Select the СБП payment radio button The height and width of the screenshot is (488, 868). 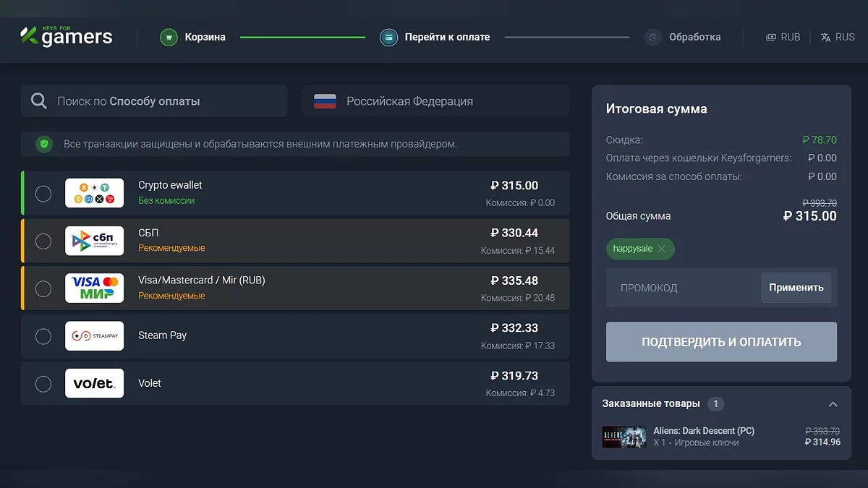43,241
